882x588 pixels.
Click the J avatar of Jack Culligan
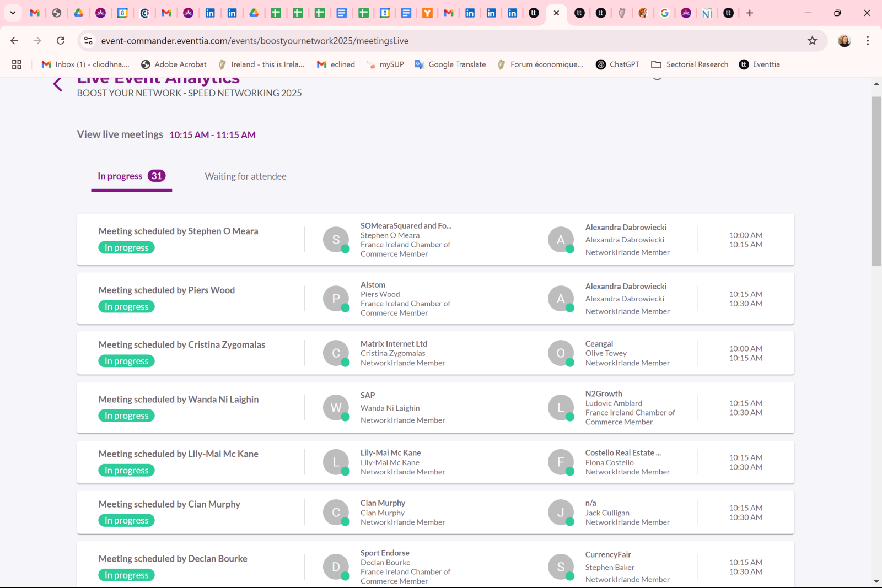coord(561,513)
